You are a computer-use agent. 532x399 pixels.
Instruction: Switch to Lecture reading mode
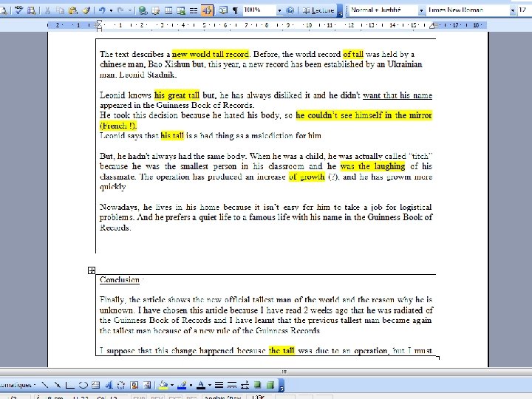click(x=318, y=10)
